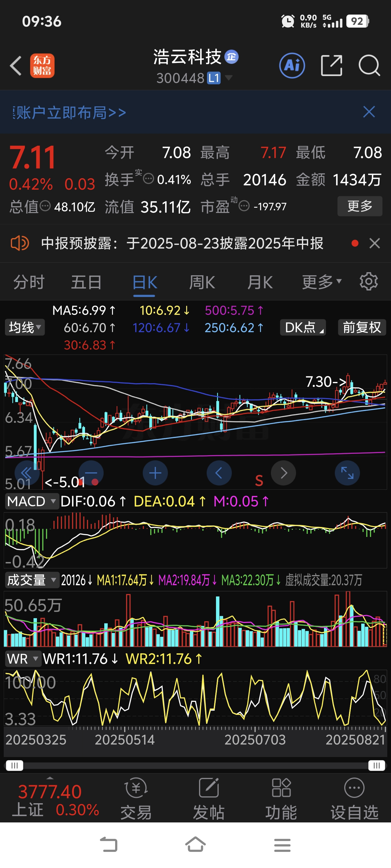Tap the plus zoom-in chart button

[155, 473]
